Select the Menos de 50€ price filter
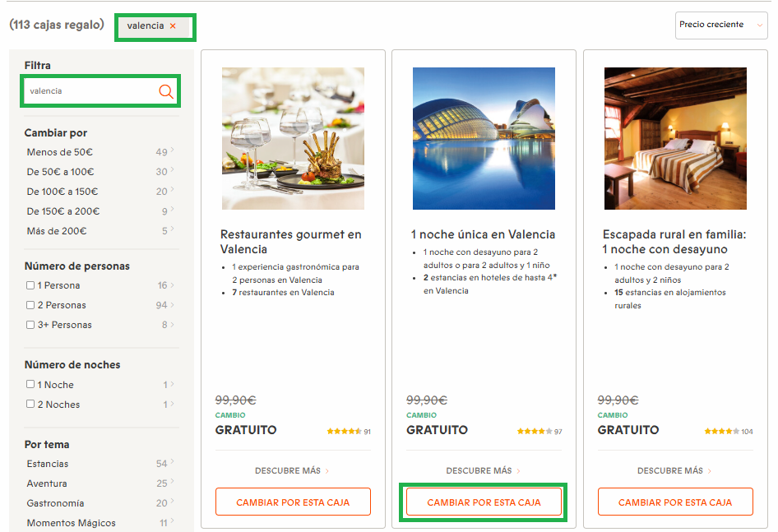The width and height of the screenshot is (778, 532). point(60,152)
